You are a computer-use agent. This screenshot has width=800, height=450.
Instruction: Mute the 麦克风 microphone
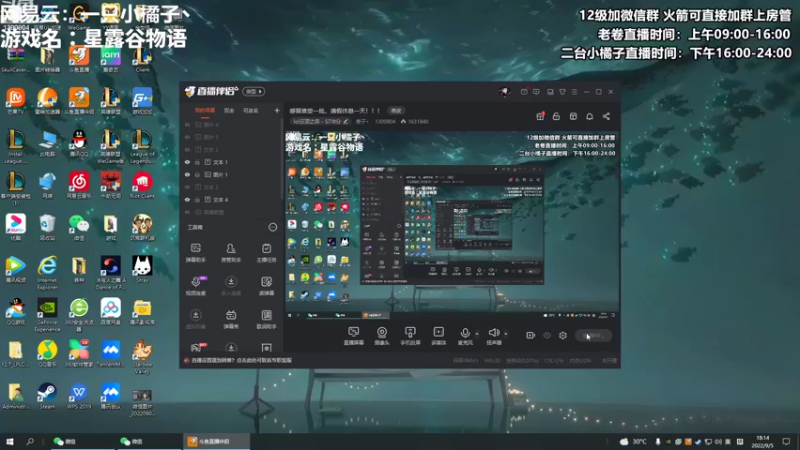465,336
